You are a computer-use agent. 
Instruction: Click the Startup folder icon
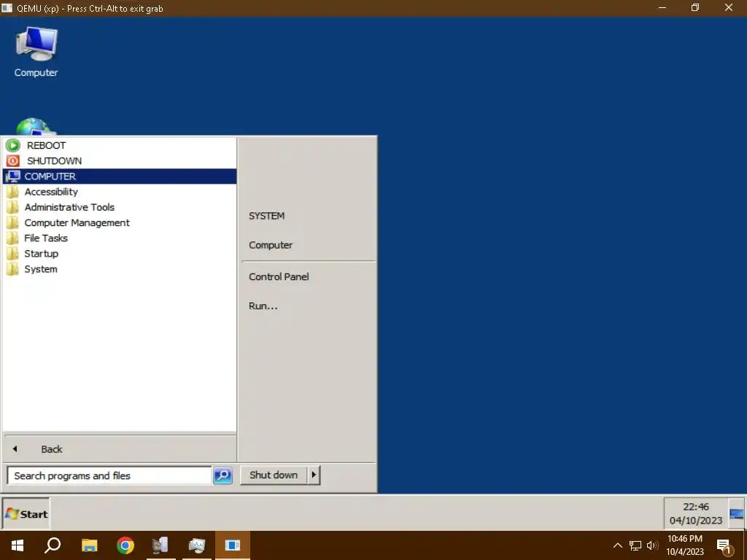click(13, 254)
